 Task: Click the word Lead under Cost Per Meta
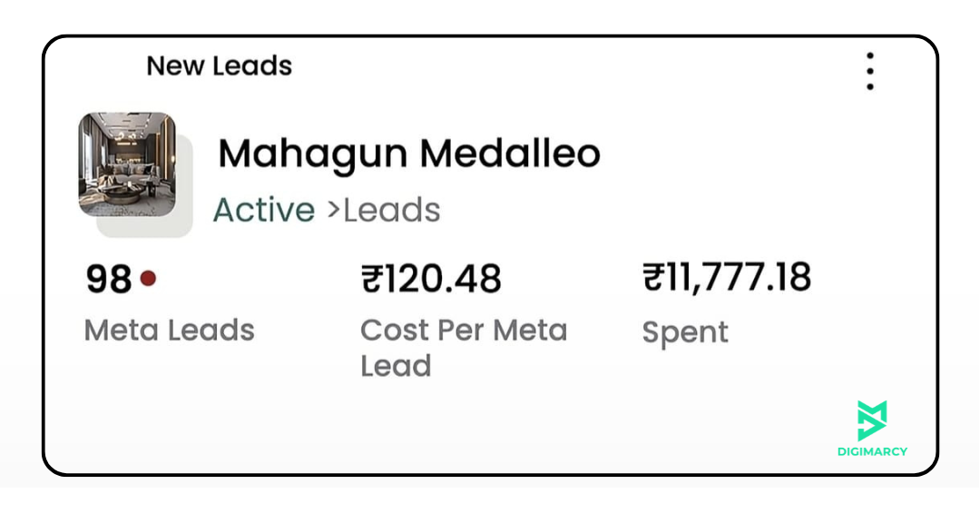tap(396, 365)
